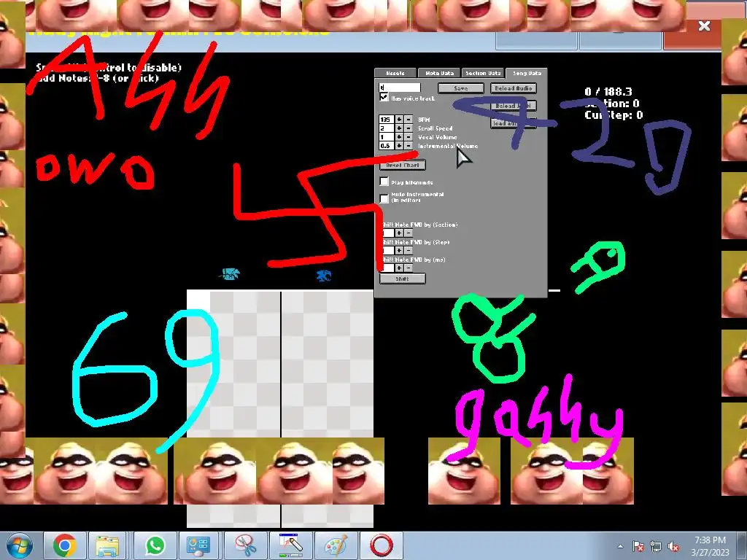Open taskbar icon with window and pencil
The image size is (747, 560).
tap(291, 545)
